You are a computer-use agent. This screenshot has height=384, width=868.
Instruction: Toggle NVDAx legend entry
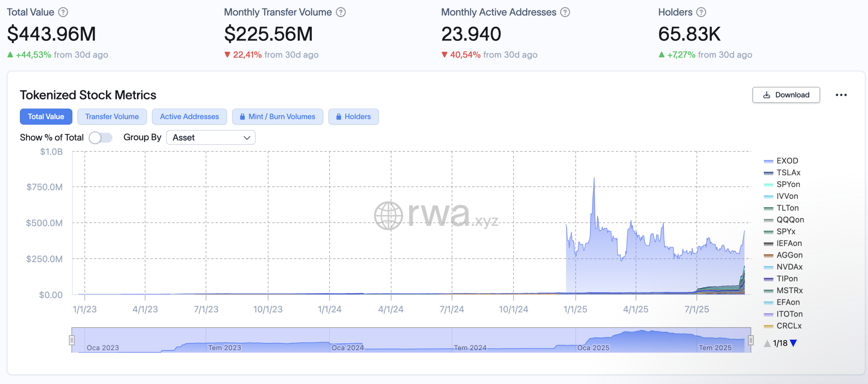point(789,267)
